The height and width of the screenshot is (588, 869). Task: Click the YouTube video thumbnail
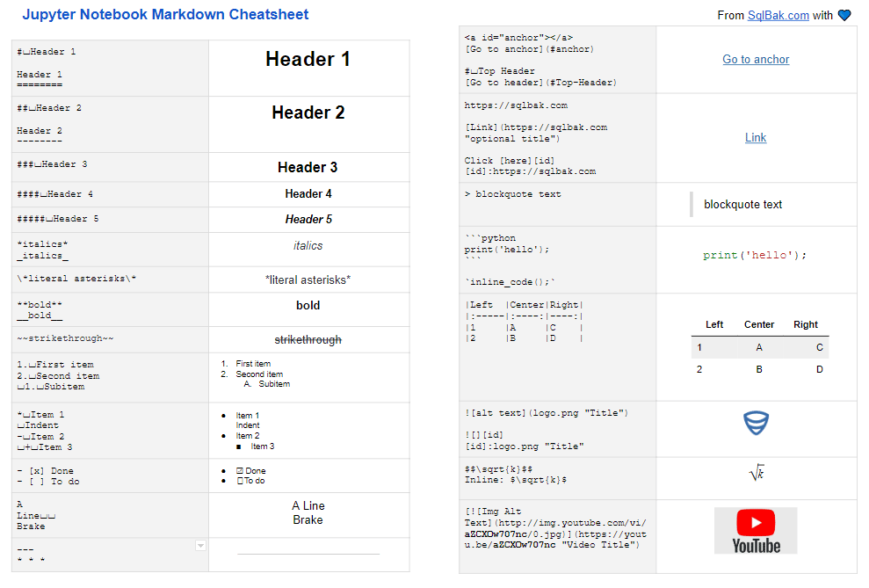click(755, 529)
